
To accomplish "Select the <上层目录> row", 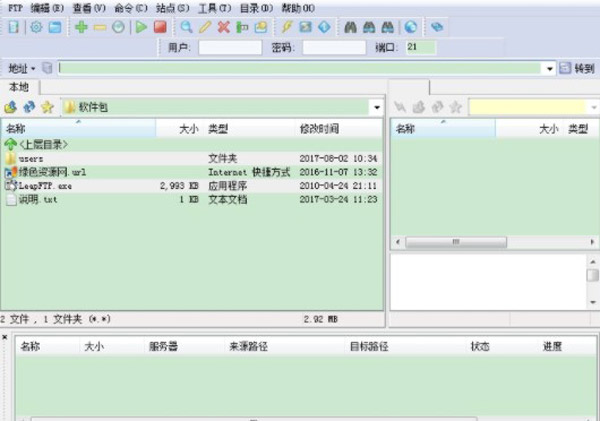I will (191, 145).
